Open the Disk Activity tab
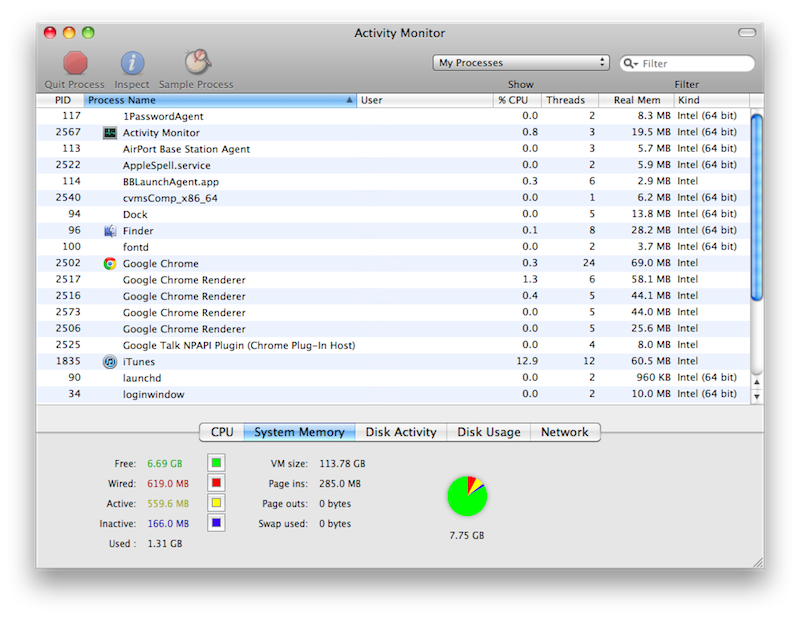 tap(401, 432)
